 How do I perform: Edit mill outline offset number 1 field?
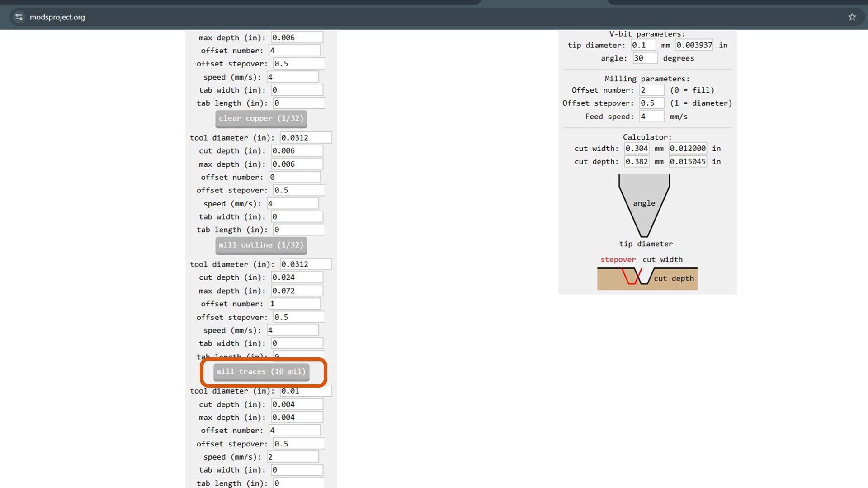(x=295, y=304)
